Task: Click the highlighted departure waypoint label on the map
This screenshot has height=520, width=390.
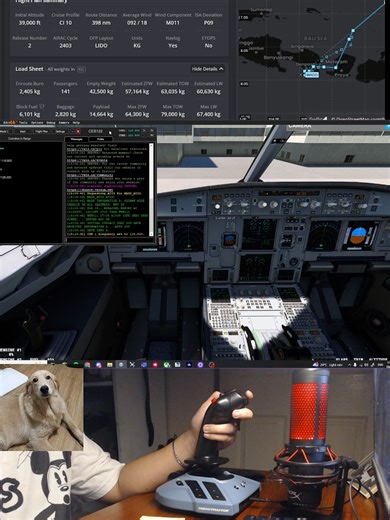Action: (x=311, y=74)
